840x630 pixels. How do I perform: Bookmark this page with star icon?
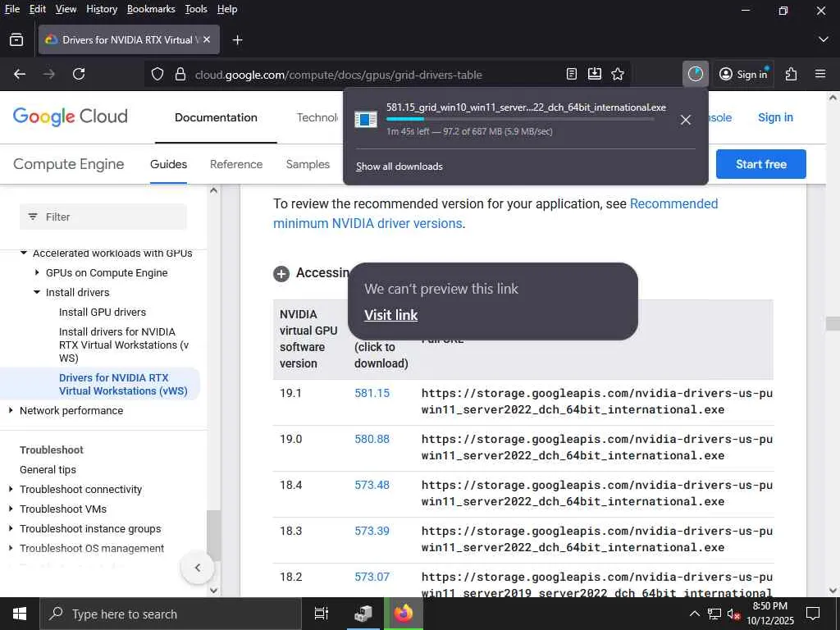(x=618, y=74)
